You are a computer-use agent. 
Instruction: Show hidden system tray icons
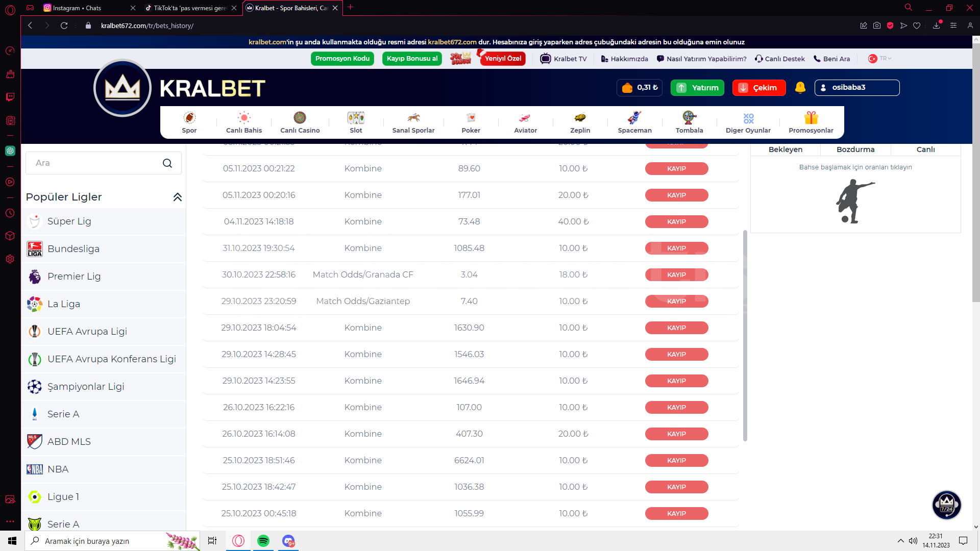click(900, 541)
